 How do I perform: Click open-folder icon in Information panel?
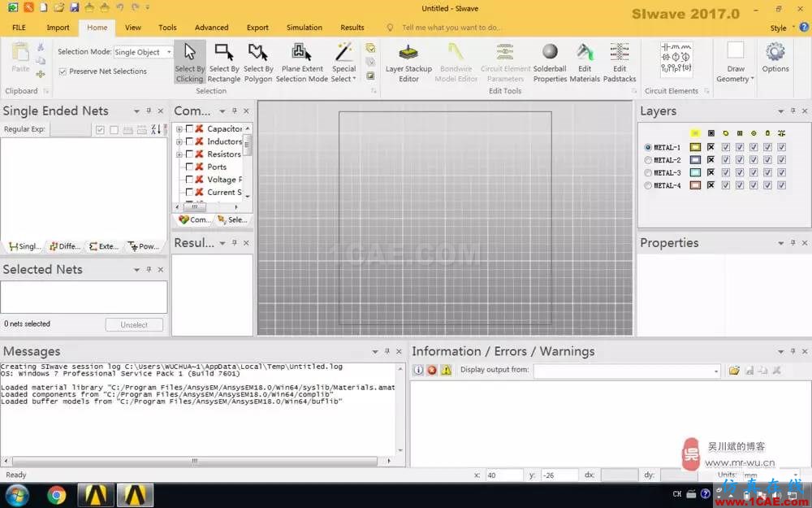pos(734,370)
